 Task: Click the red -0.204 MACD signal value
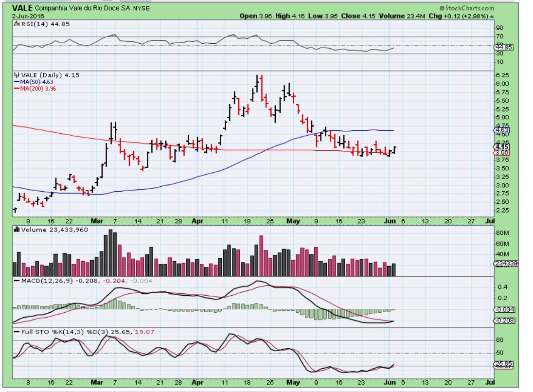pyautogui.click(x=114, y=281)
